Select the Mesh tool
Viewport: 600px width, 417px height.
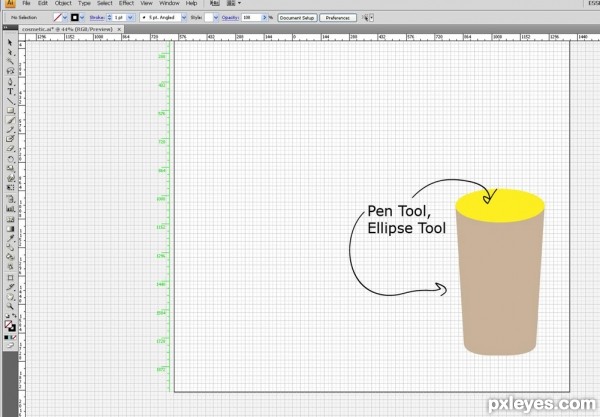[10, 220]
